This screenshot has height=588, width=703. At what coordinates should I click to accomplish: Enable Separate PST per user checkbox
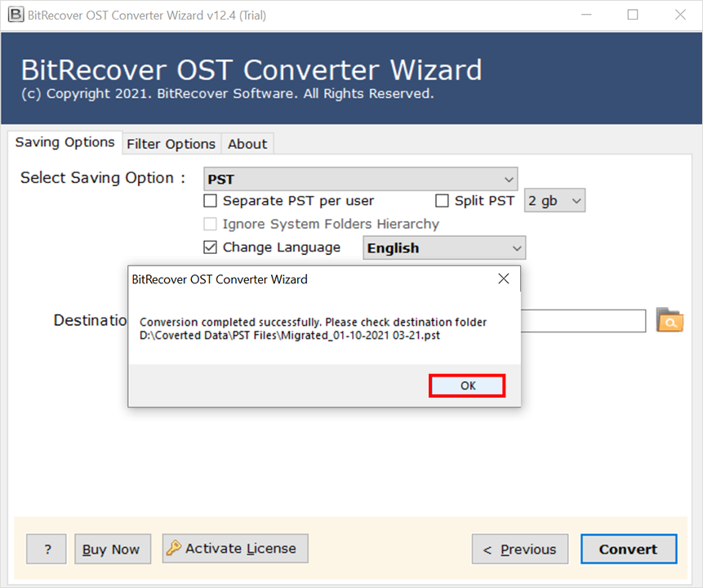point(211,200)
